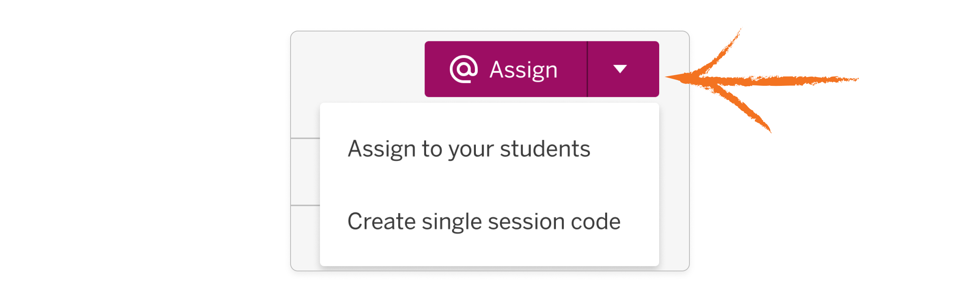The width and height of the screenshot is (980, 302).
Task: Click the divider between Assign and the caret
Action: (588, 69)
